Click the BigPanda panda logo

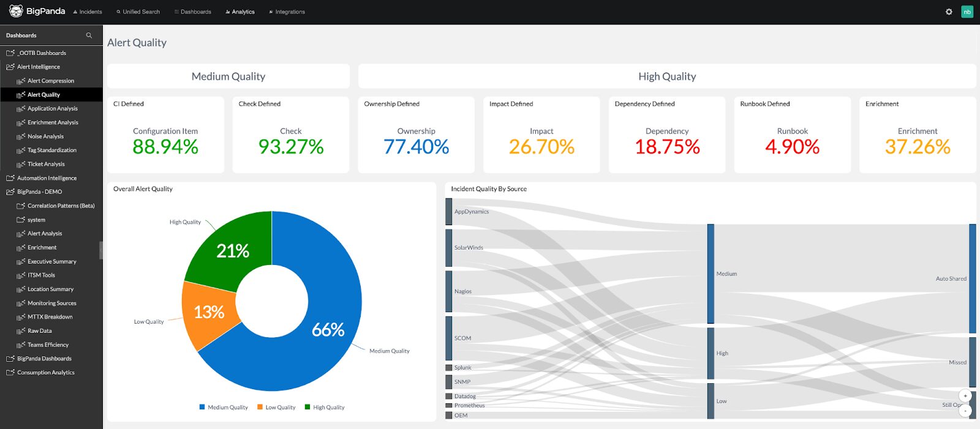pyautogui.click(x=16, y=11)
